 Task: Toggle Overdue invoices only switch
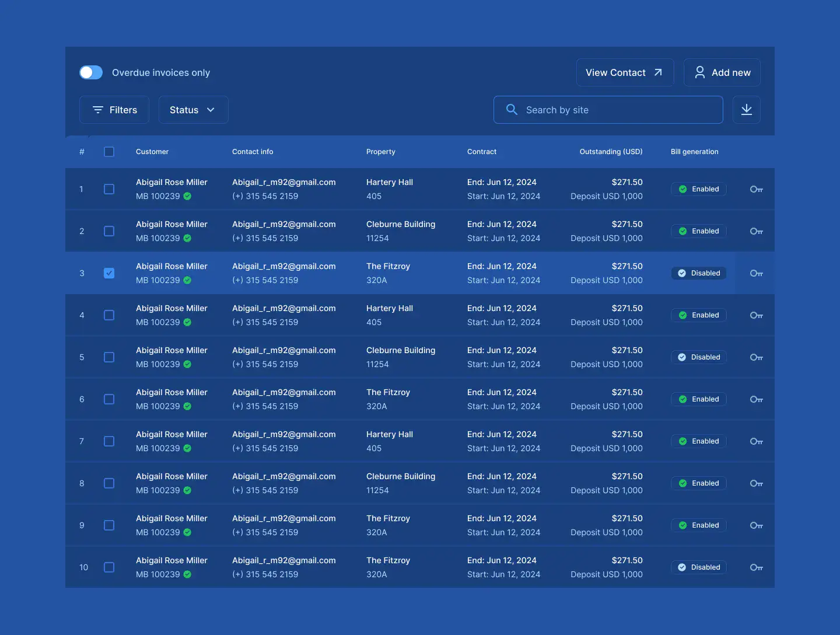pos(91,72)
